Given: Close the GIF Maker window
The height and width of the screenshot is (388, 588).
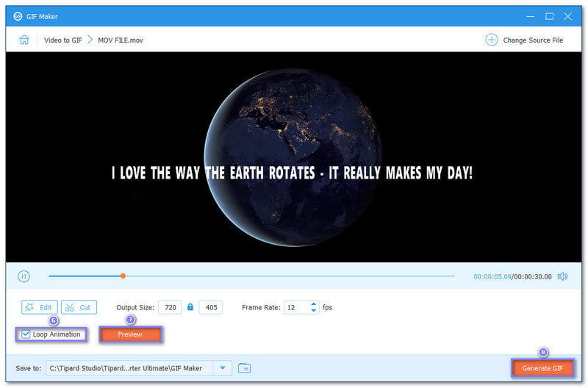Looking at the screenshot, I should click(x=567, y=16).
